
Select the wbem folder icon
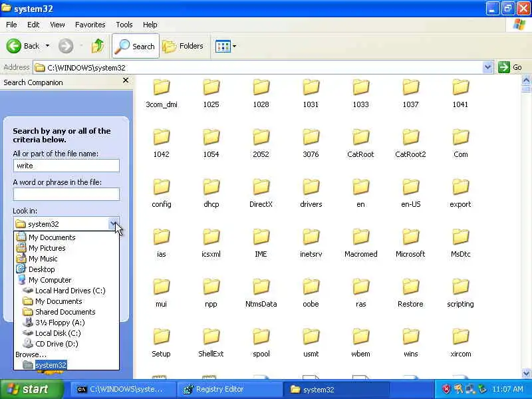[x=360, y=336]
